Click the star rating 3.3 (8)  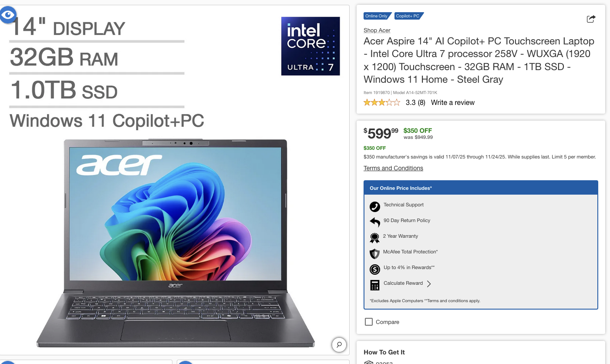coord(394,102)
